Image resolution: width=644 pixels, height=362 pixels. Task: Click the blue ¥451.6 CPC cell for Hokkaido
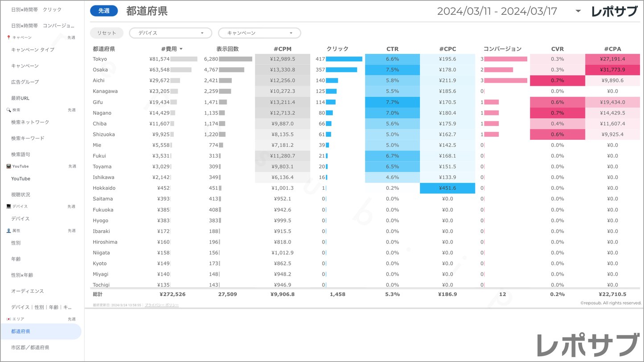coord(447,188)
